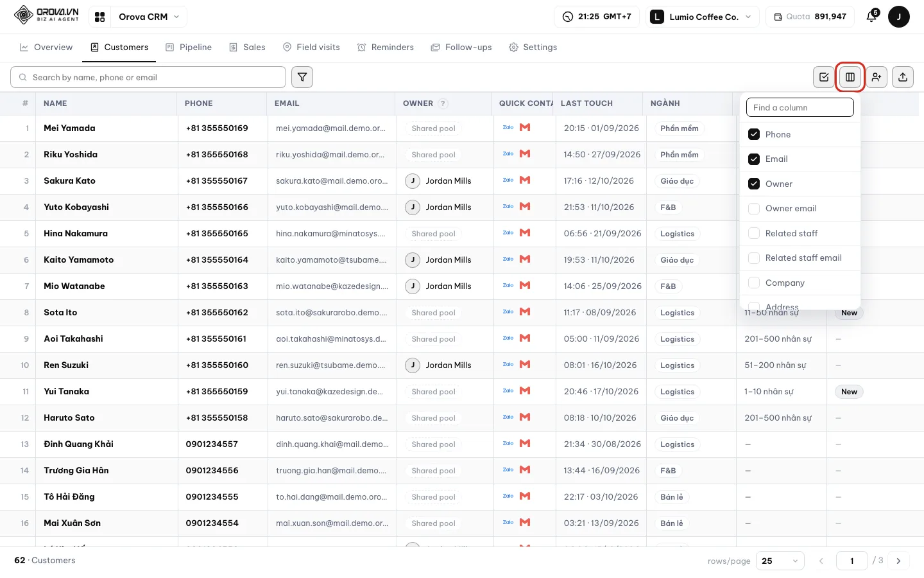Open customer Mei Yamada
The width and height of the screenshot is (924, 578).
(x=69, y=128)
